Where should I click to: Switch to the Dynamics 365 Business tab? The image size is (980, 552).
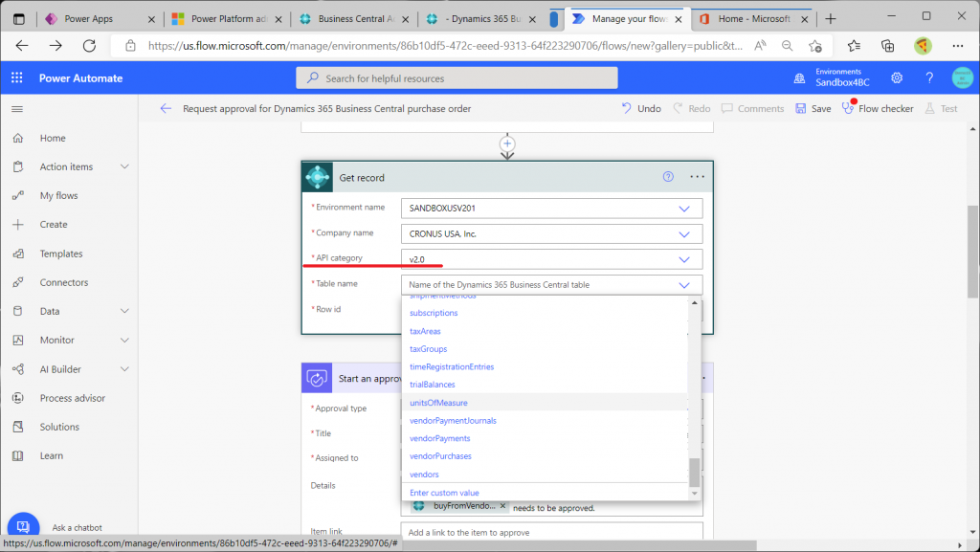tap(482, 19)
